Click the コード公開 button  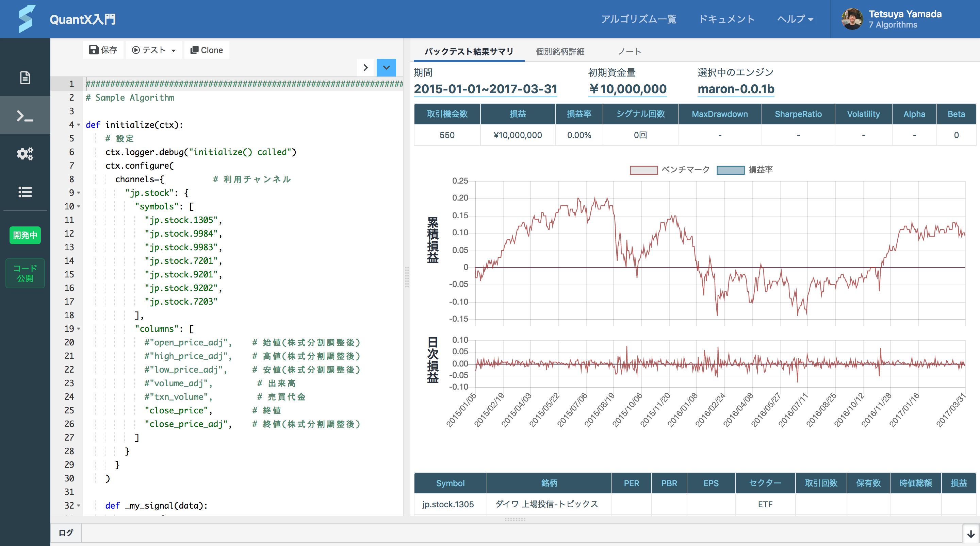pyautogui.click(x=25, y=273)
